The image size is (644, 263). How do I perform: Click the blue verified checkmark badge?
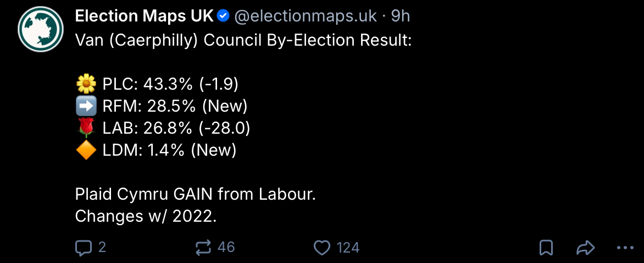tap(223, 17)
